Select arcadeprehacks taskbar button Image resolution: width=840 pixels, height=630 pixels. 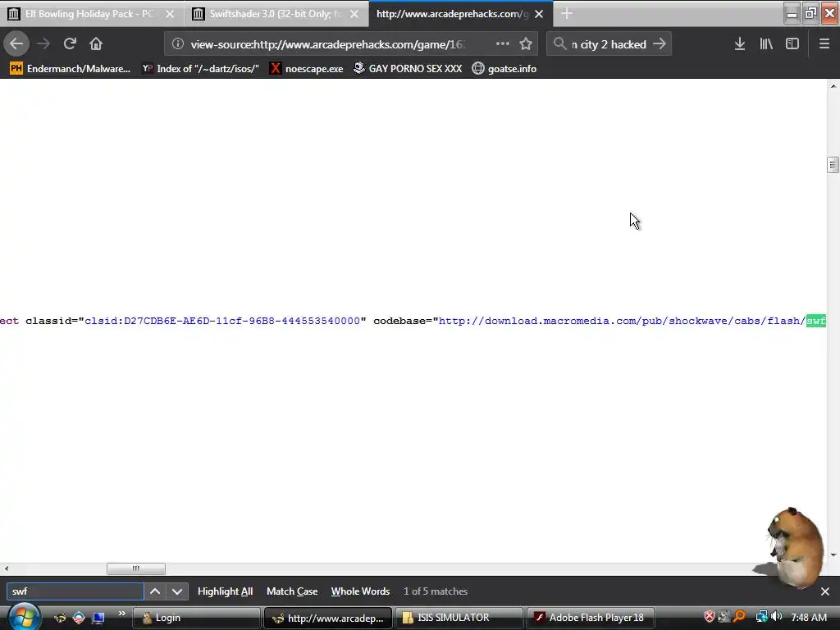pyautogui.click(x=328, y=618)
